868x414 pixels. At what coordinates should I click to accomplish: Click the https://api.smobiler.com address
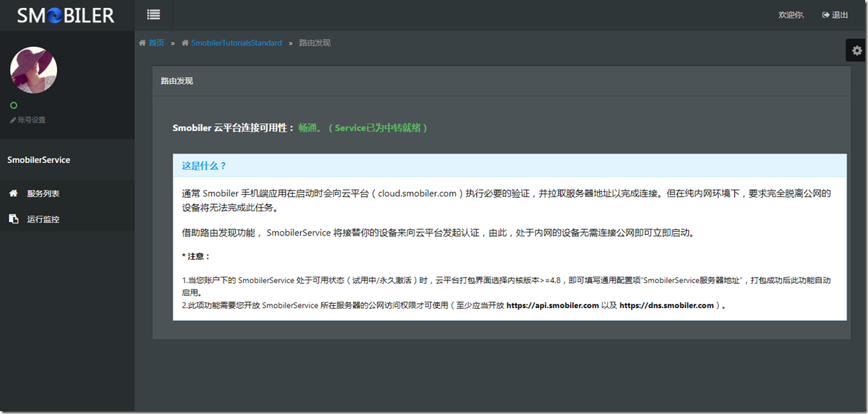(552, 305)
